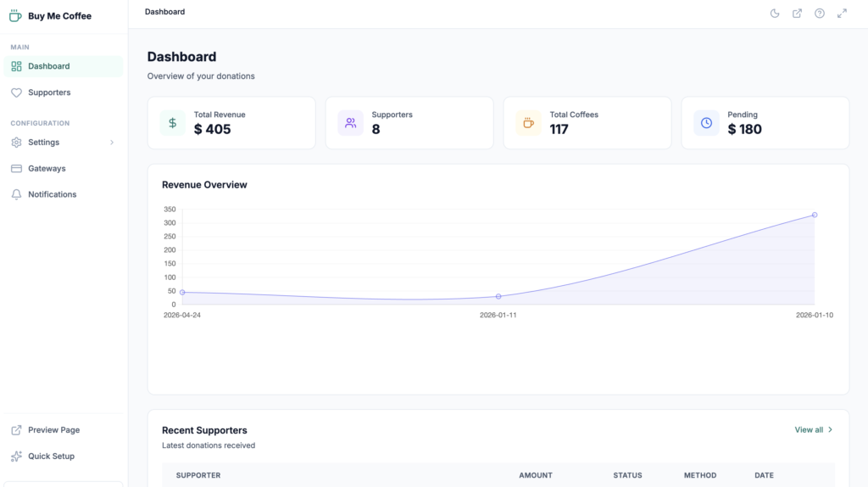Open the Dashboard menu item

(x=48, y=66)
